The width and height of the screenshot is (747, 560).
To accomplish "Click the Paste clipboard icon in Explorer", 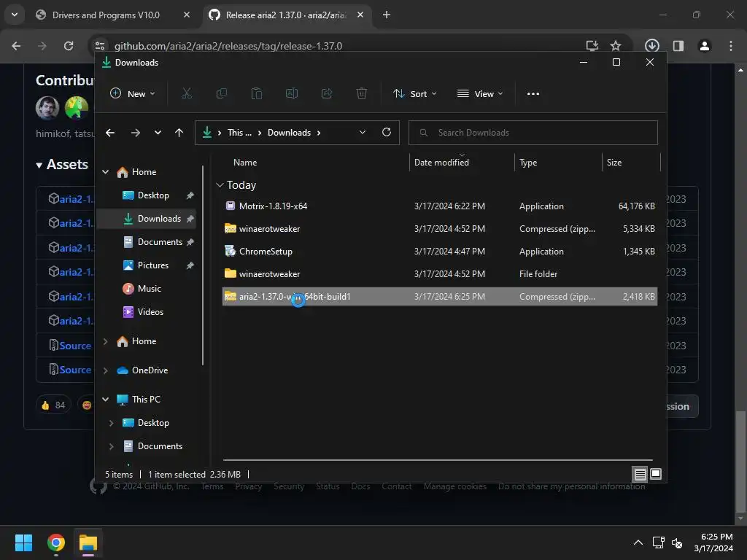I will click(x=256, y=94).
